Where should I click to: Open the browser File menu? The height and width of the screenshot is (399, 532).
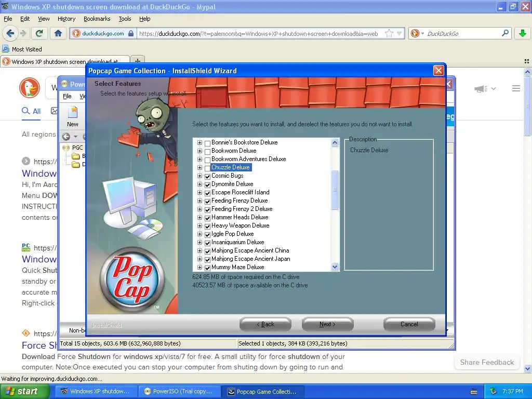click(x=8, y=19)
